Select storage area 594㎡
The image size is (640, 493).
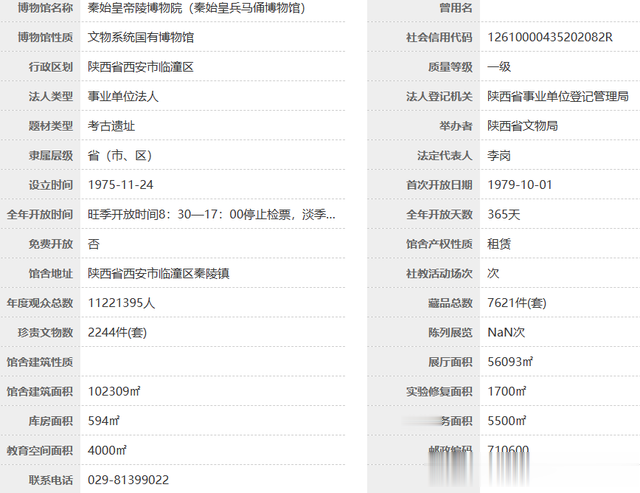pos(103,421)
